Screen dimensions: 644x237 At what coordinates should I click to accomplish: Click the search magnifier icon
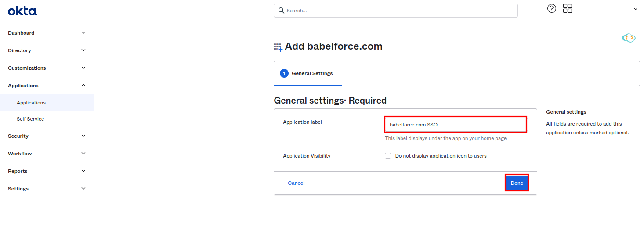click(282, 11)
